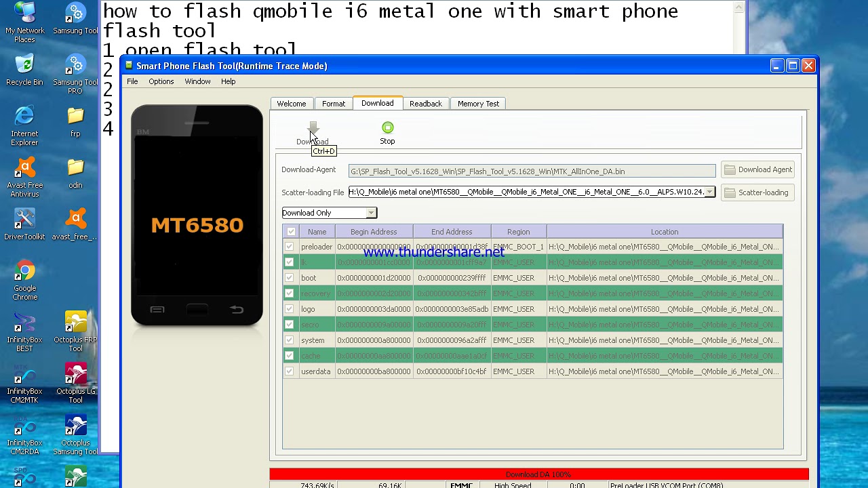Click the Begin Address column header

point(374,232)
